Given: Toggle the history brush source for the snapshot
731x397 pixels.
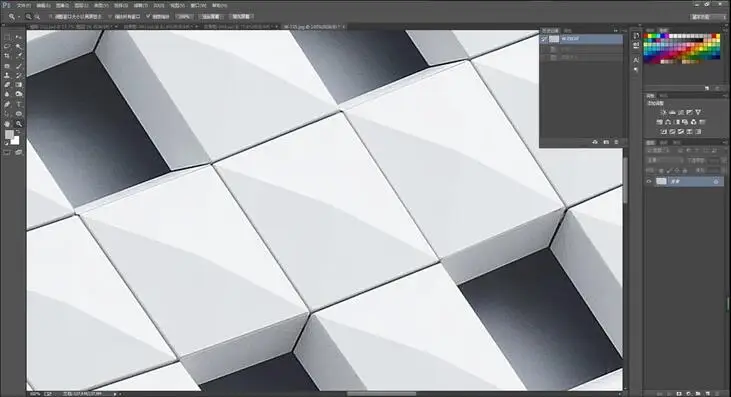Looking at the screenshot, I should point(545,39).
